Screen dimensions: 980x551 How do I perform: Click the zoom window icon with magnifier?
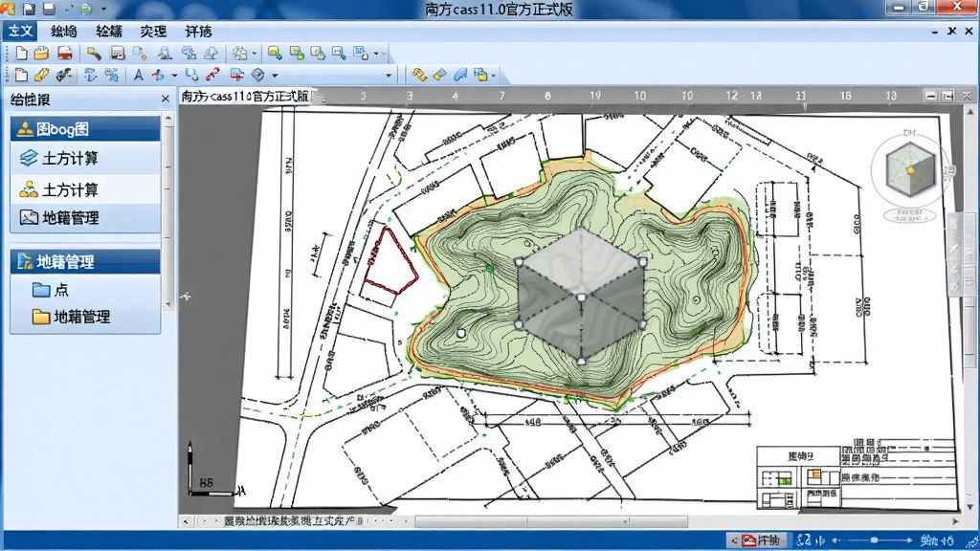(x=339, y=54)
